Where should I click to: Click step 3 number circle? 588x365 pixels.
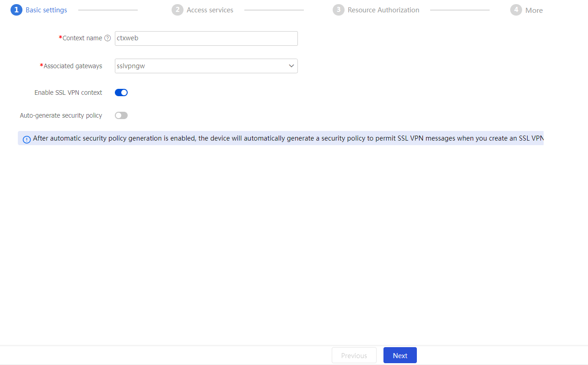coord(339,10)
